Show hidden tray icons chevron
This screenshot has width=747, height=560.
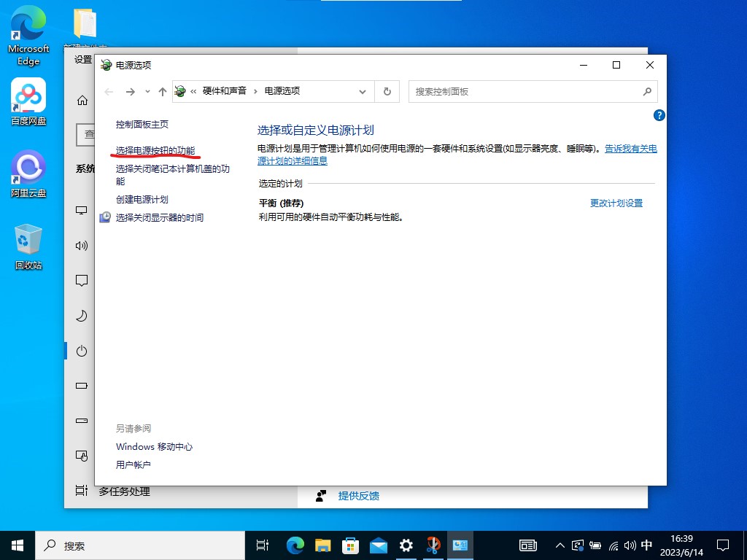coord(560,545)
